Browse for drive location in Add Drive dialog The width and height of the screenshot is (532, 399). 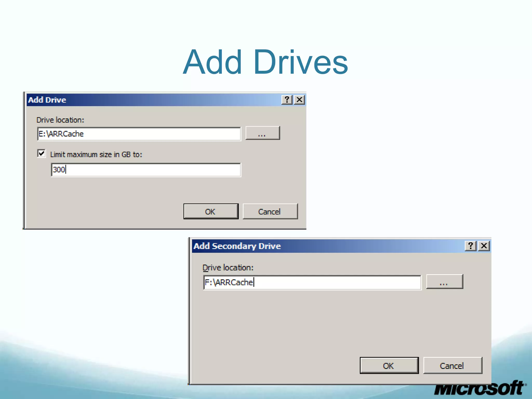[x=263, y=133]
